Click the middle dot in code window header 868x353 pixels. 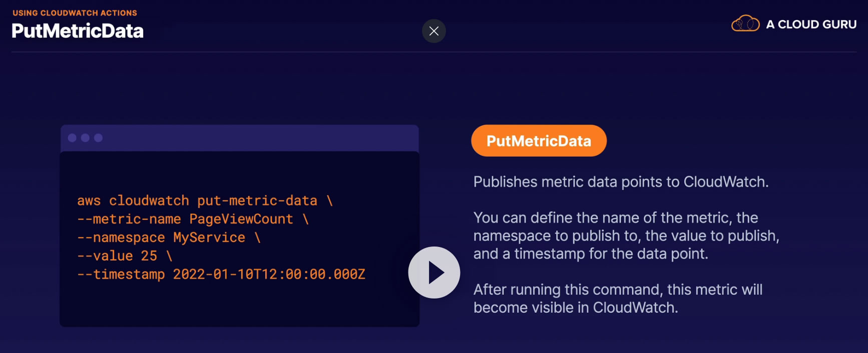(85, 138)
